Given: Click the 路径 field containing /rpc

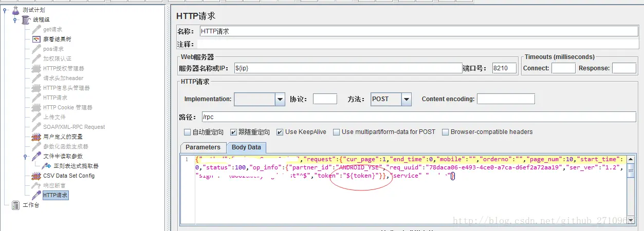Looking at the screenshot, I should 419,117.
